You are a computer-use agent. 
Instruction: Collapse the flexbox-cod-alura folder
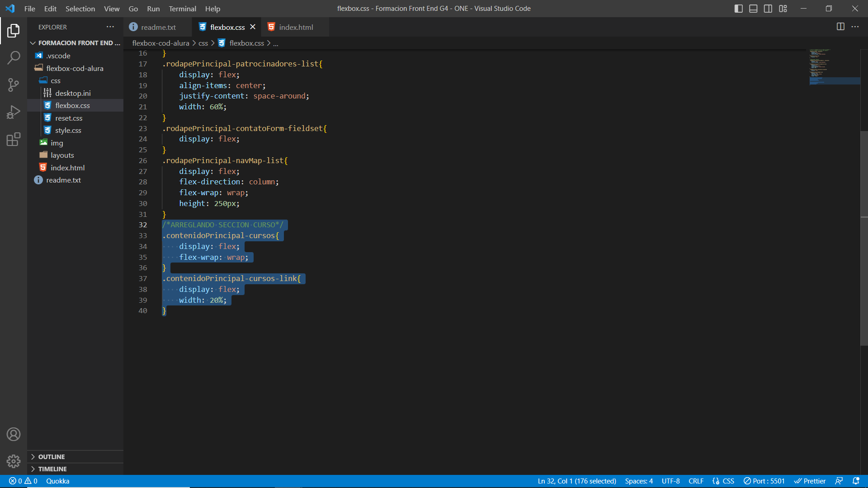click(x=75, y=68)
